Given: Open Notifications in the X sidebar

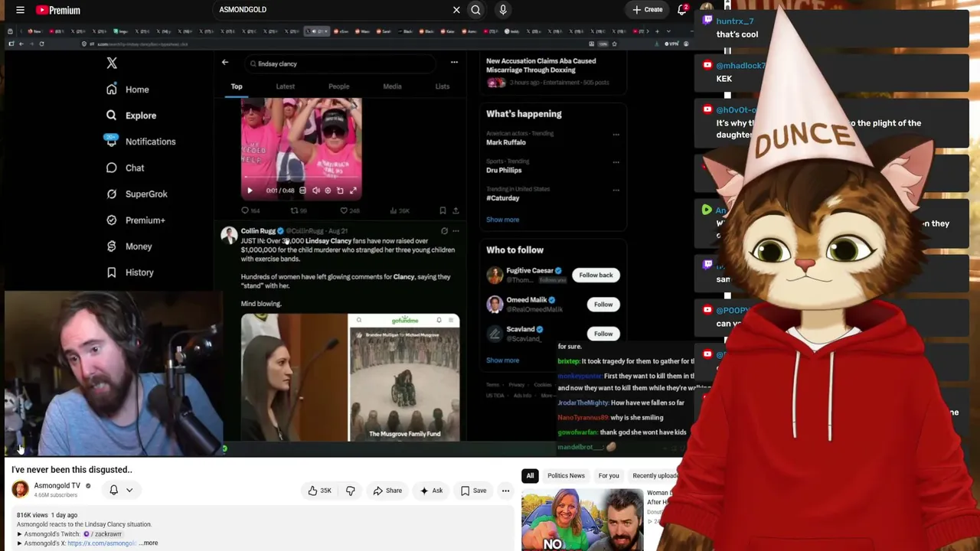Looking at the screenshot, I should coord(140,142).
